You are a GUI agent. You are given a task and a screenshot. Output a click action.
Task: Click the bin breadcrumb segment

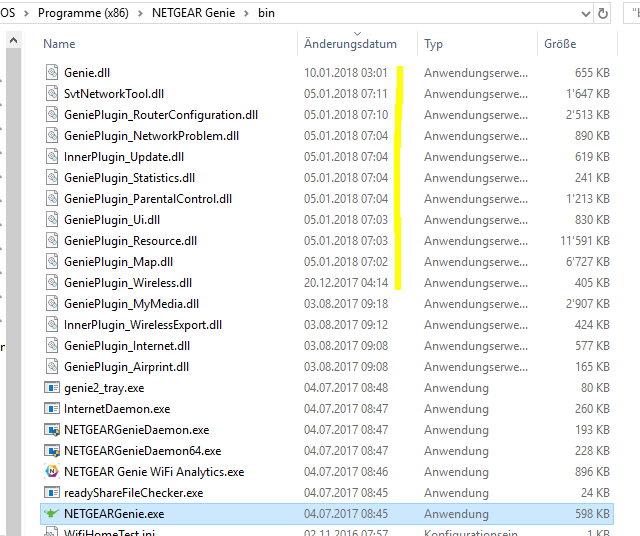click(x=266, y=13)
